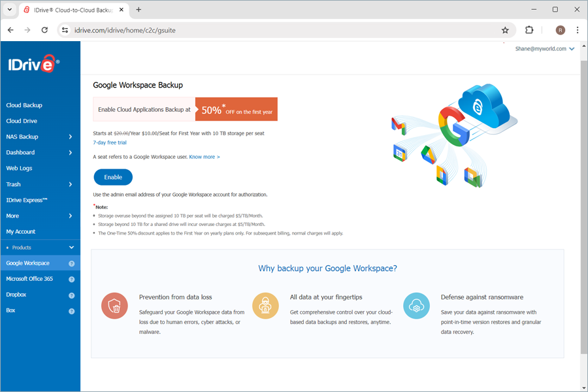Expand Trash submenu arrow
Image resolution: width=588 pixels, height=392 pixels.
coord(70,184)
